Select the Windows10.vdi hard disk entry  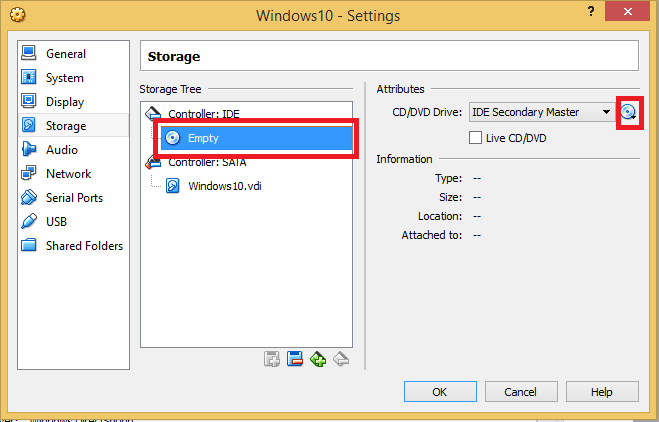tap(225, 186)
